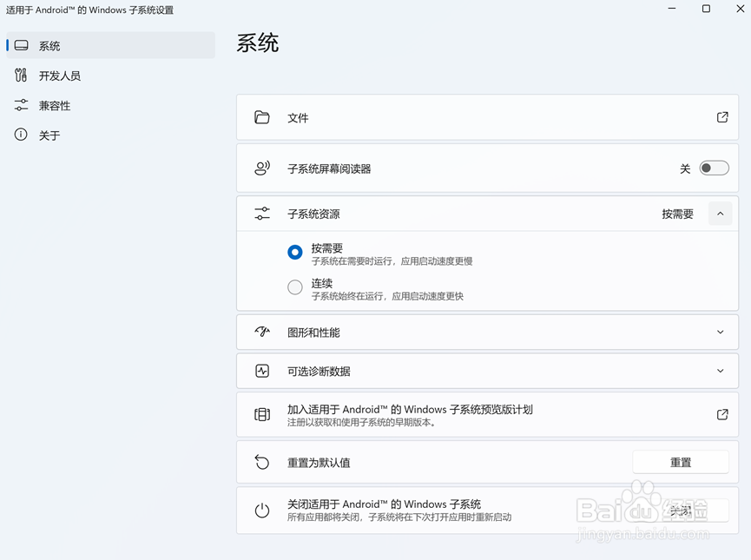Click the 系统 monitor icon in sidebar
The height and width of the screenshot is (560, 751).
pyautogui.click(x=21, y=45)
